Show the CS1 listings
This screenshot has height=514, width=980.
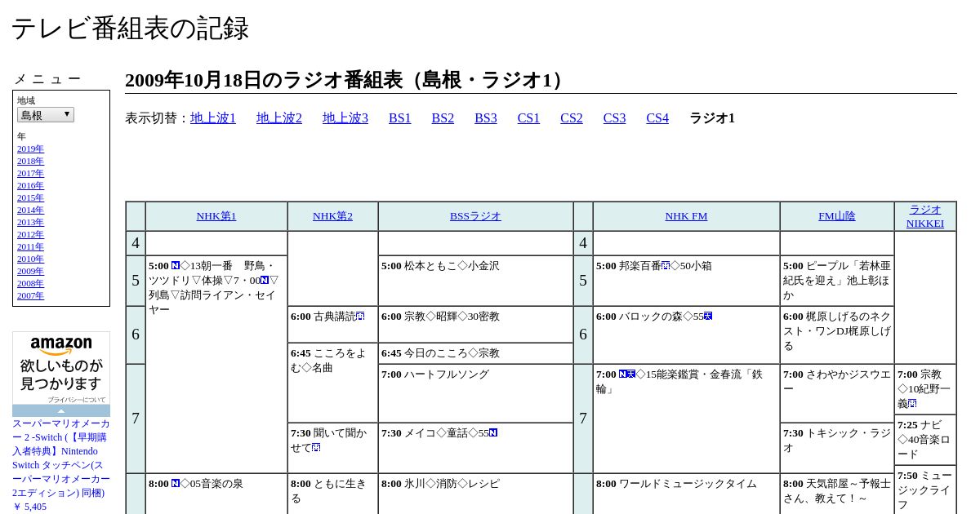click(x=528, y=118)
